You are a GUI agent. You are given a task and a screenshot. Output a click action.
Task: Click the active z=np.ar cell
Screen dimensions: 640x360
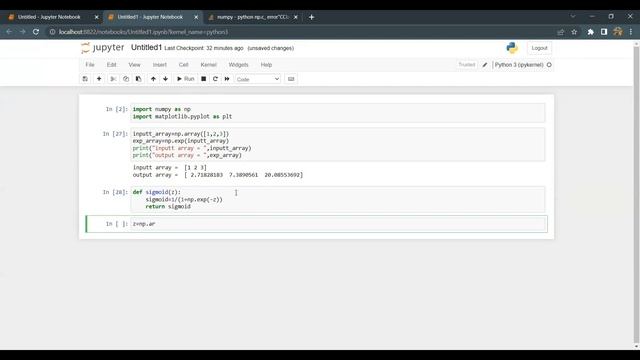tap(338, 224)
